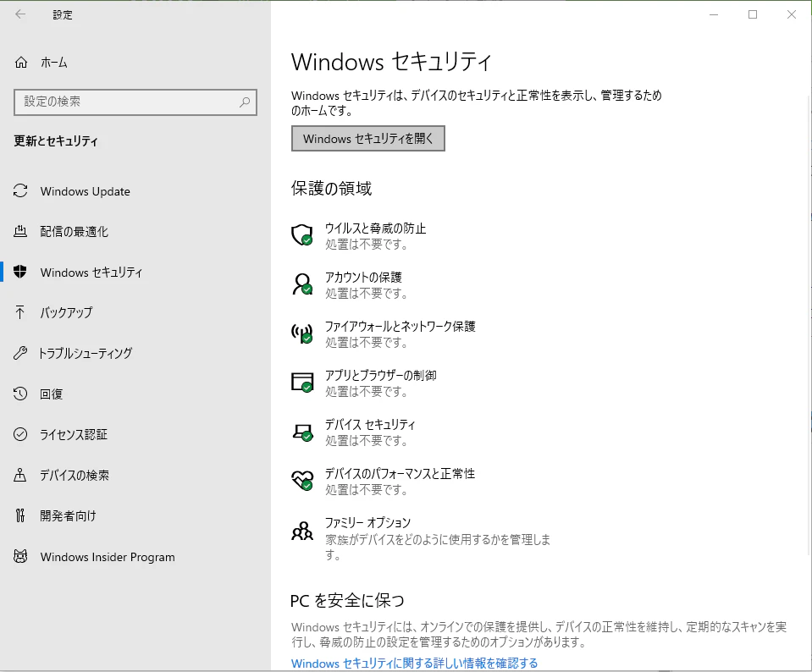
Task: Open the 回復 settings page
Action: [135, 394]
